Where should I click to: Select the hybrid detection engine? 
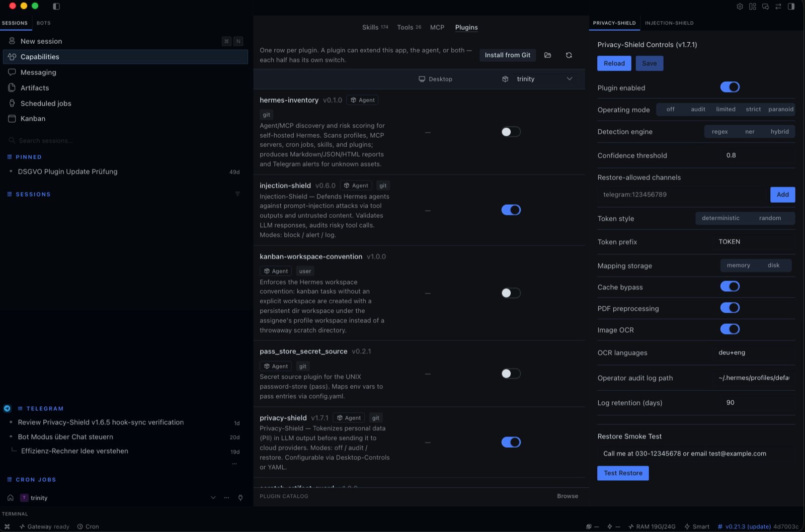point(779,132)
